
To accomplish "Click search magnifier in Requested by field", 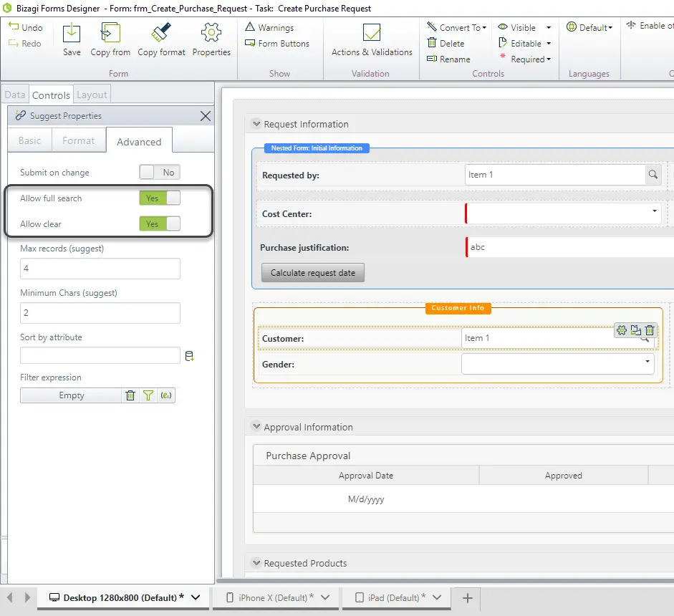I will coord(653,175).
